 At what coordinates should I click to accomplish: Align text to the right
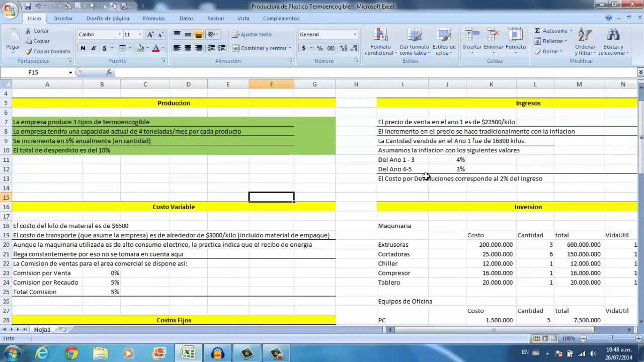[x=199, y=48]
